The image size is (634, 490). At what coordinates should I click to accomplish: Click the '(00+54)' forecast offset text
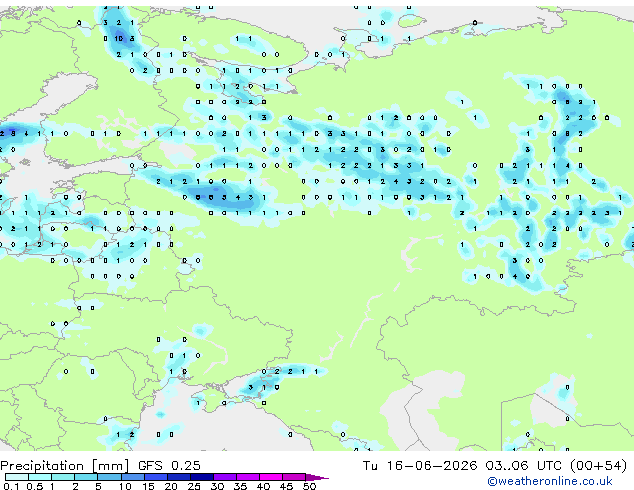598,466
